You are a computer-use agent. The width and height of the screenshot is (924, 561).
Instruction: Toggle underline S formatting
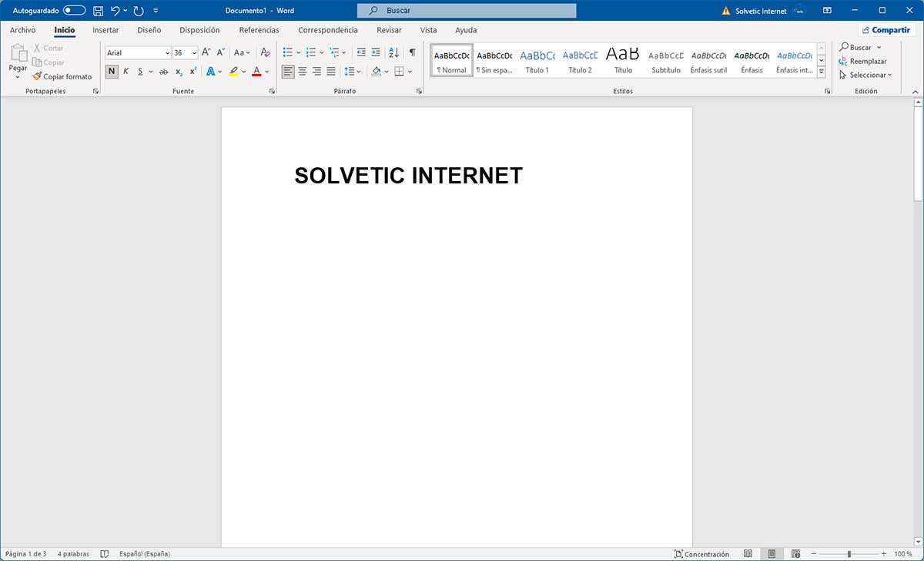(x=140, y=72)
